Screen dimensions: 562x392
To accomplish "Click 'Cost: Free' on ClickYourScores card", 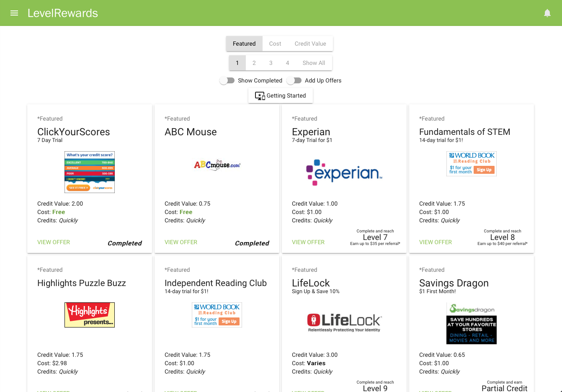I will [51, 212].
